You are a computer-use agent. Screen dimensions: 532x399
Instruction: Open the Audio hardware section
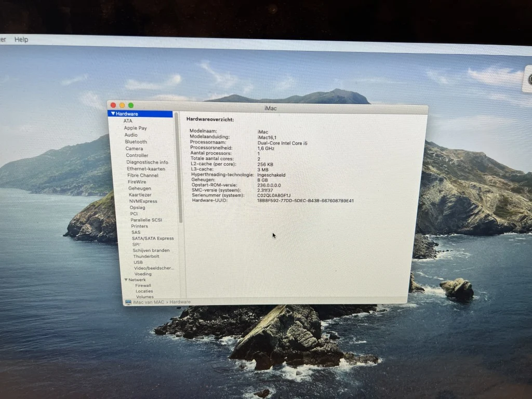coord(130,135)
